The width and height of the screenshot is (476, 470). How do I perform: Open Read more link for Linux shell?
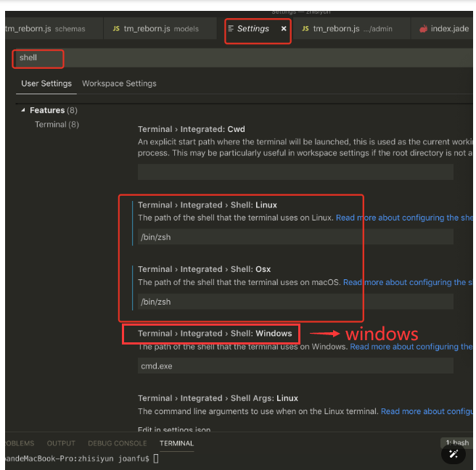tap(404, 218)
